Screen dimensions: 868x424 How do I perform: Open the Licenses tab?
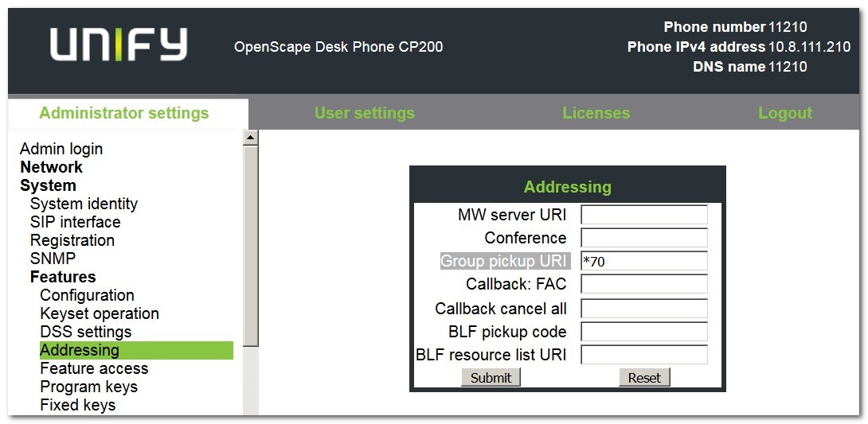[596, 113]
